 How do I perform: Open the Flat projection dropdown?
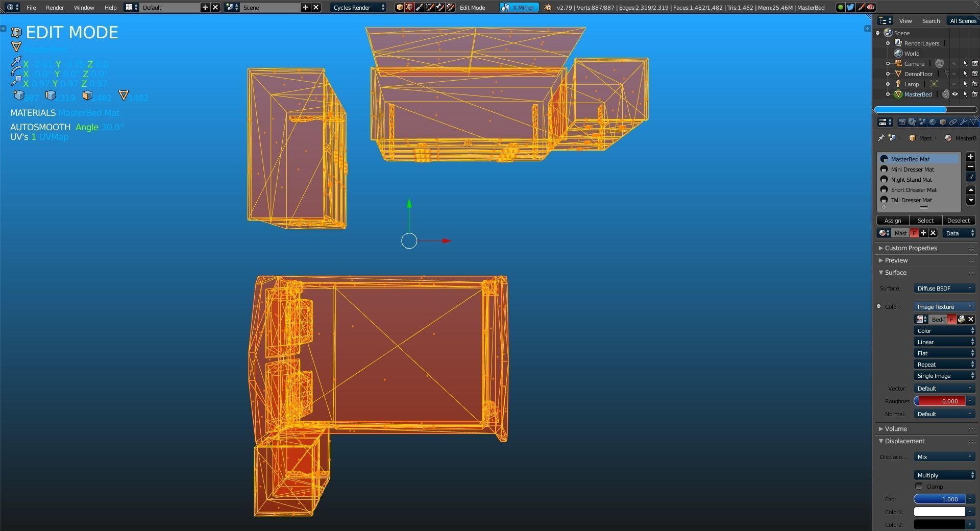tap(944, 353)
